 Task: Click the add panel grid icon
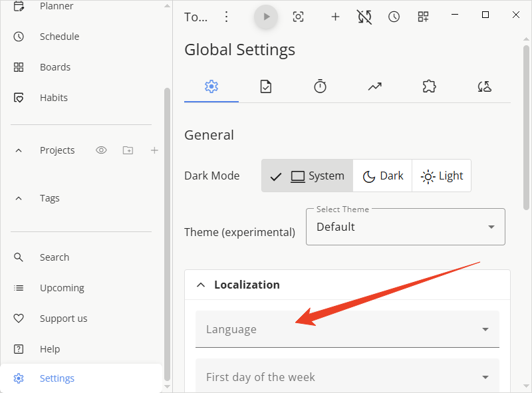coord(423,17)
